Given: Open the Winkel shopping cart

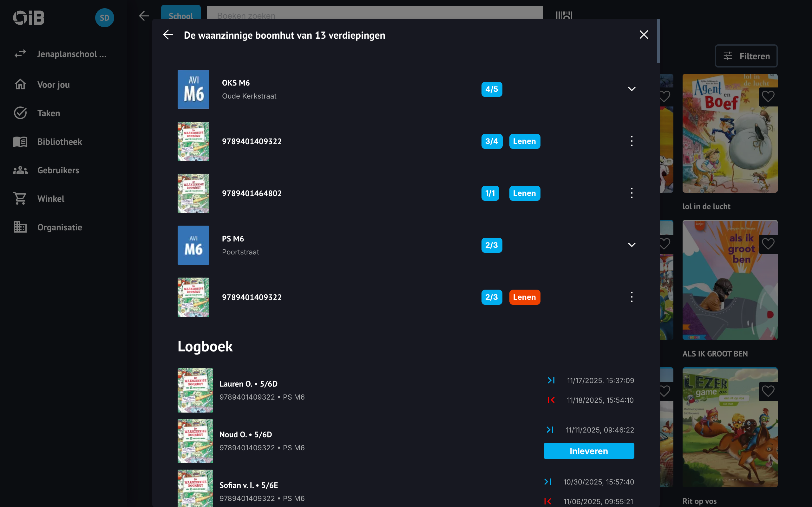Looking at the screenshot, I should coord(50,199).
